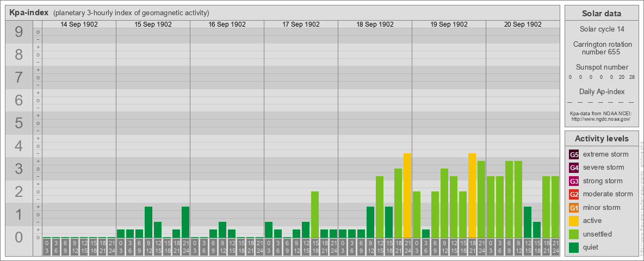The width and height of the screenshot is (644, 261).
Task: Click the Activity levels panel heading
Action: click(602, 139)
